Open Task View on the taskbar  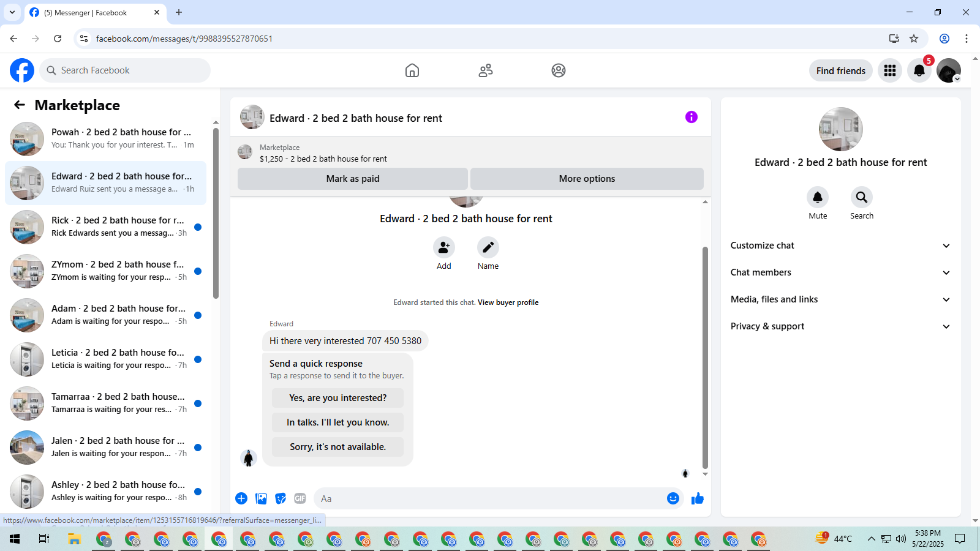43,539
